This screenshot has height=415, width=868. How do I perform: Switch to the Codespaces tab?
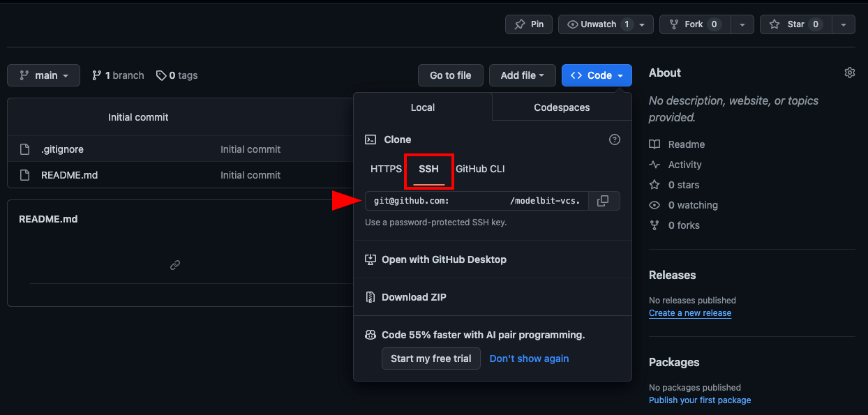click(x=562, y=107)
